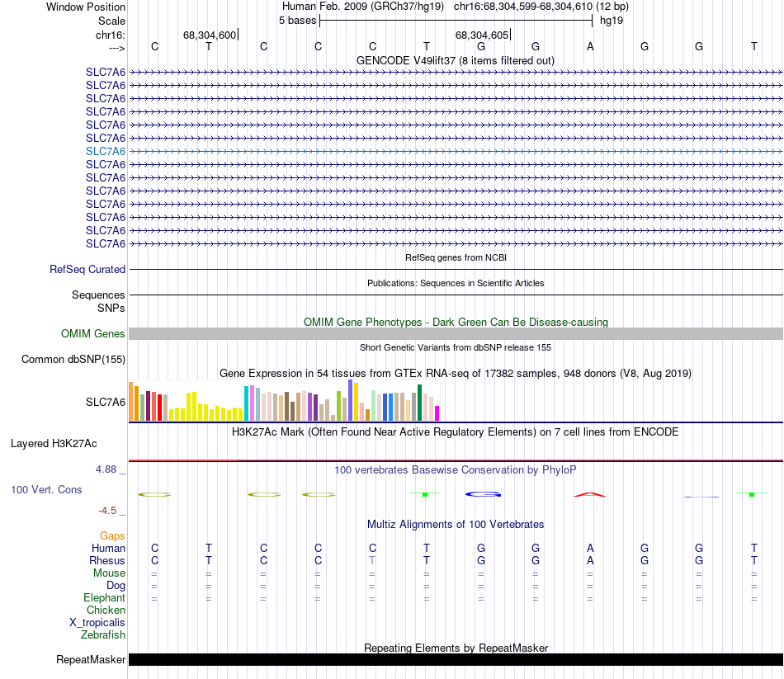Open the OMIM Gene Phenotypes track title

pos(456,322)
